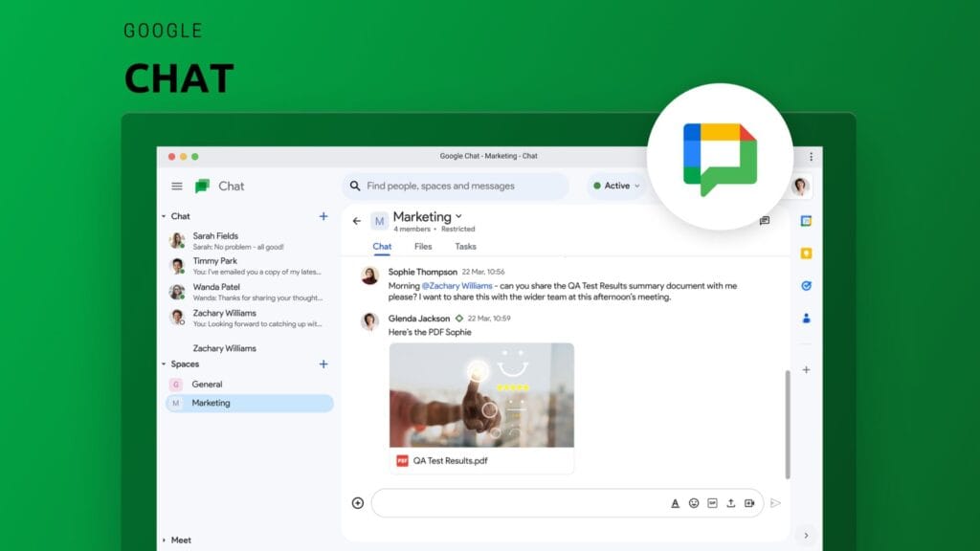Switch to the Chat tab
This screenshot has width=980, height=551.
click(x=382, y=247)
